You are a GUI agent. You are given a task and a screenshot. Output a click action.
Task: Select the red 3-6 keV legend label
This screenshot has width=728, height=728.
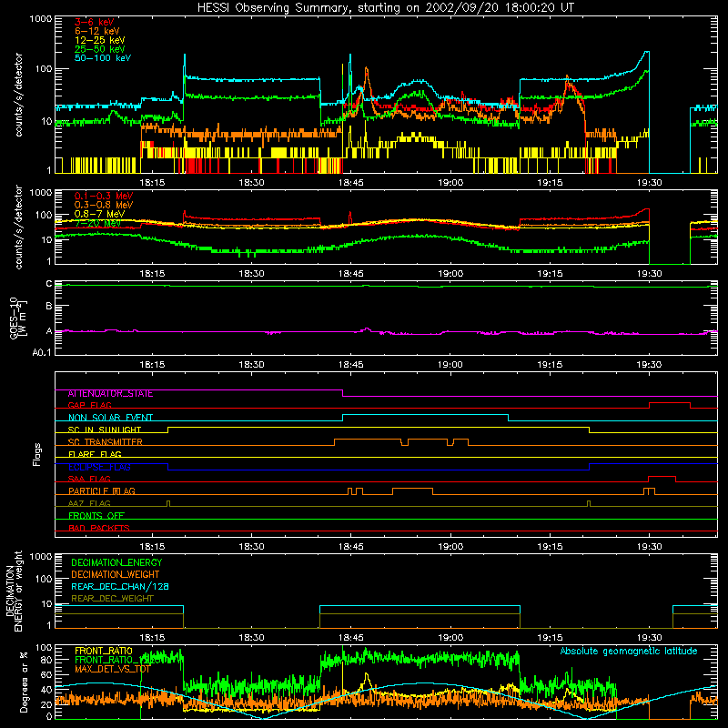point(95,22)
